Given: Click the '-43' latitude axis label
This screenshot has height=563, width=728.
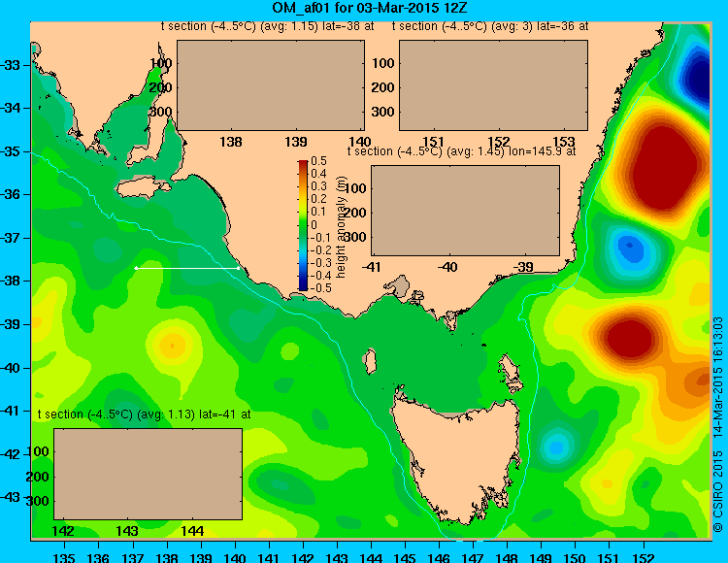Looking at the screenshot, I should point(11,498).
